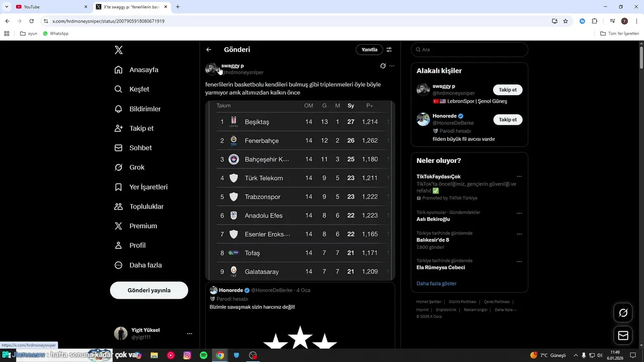
Task: Follow swaggy p with Takip et
Action: point(508,90)
